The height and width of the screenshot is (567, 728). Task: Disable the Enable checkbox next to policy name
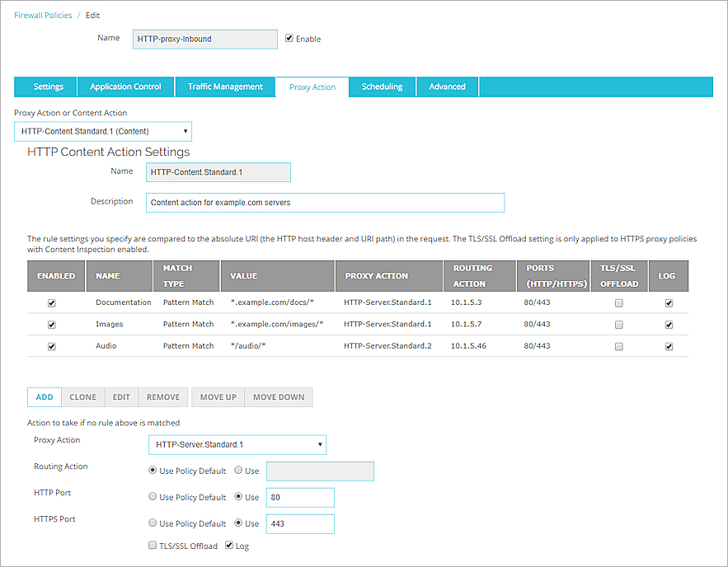click(x=289, y=37)
